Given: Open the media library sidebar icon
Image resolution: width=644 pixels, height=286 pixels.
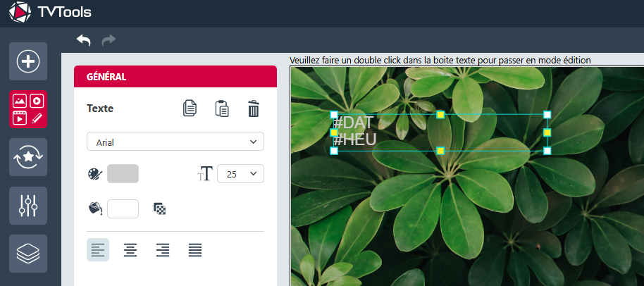Looking at the screenshot, I should point(28,109).
